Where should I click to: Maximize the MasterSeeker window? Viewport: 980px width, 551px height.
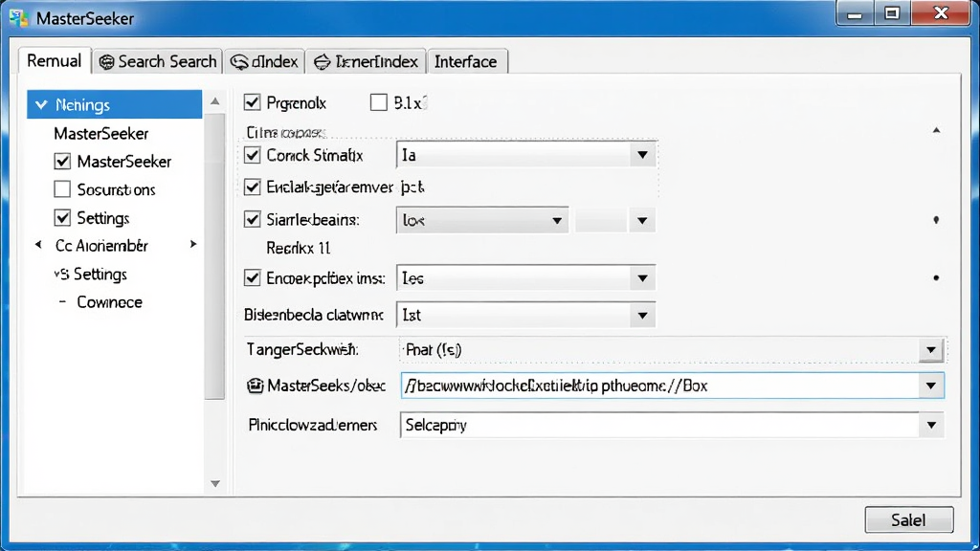(x=892, y=13)
